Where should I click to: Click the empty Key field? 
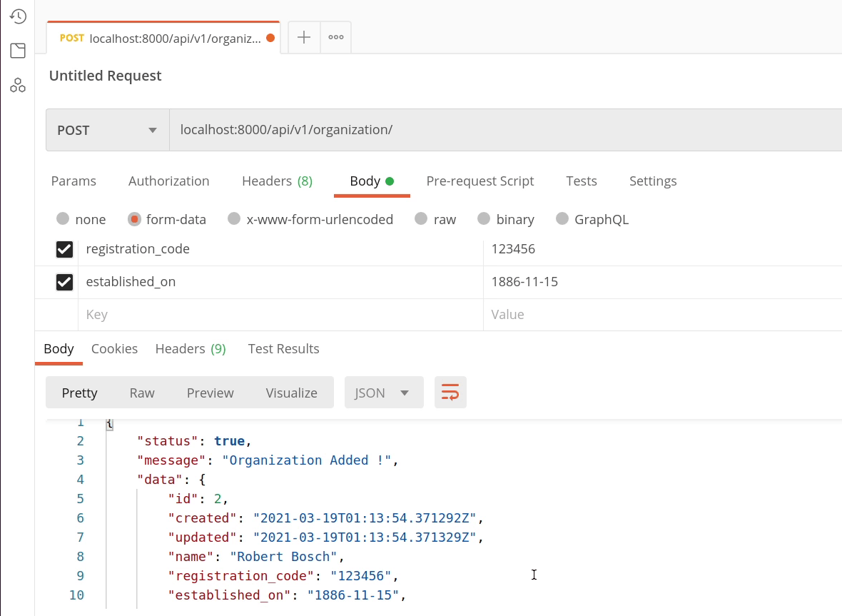pos(278,315)
